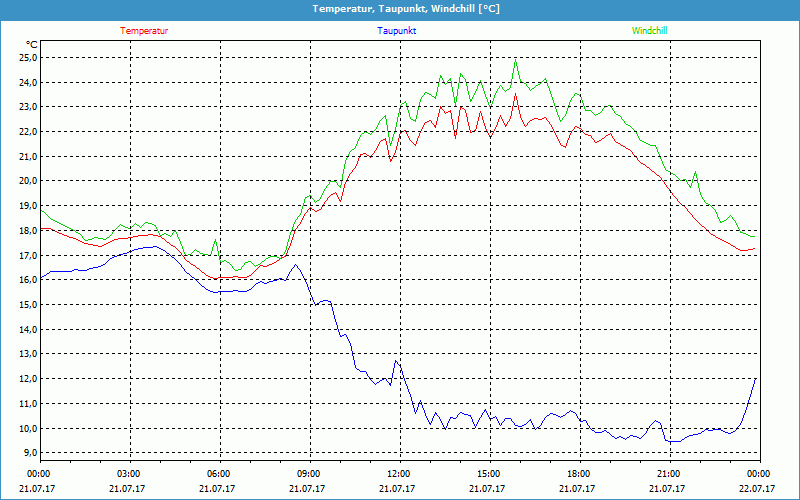Click the 20,0 value on the y-axis
This screenshot has width=800, height=500.
point(27,181)
